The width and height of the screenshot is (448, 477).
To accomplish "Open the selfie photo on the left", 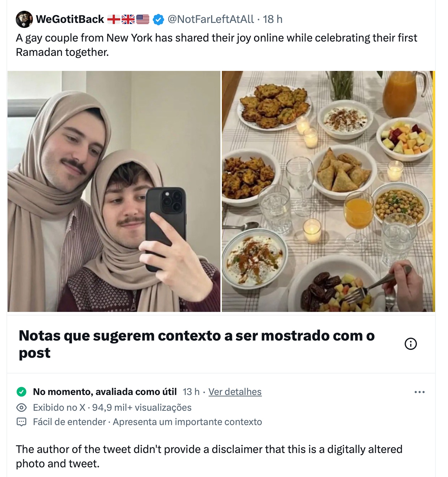I will [x=114, y=191].
